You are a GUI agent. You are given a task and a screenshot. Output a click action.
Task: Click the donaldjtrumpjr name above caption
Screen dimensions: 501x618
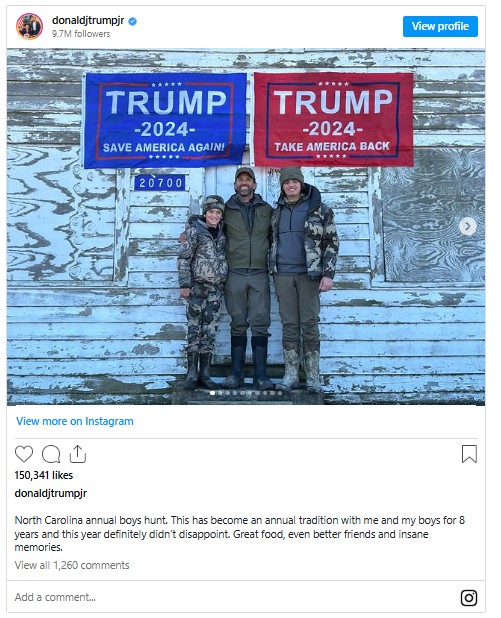coord(50,493)
